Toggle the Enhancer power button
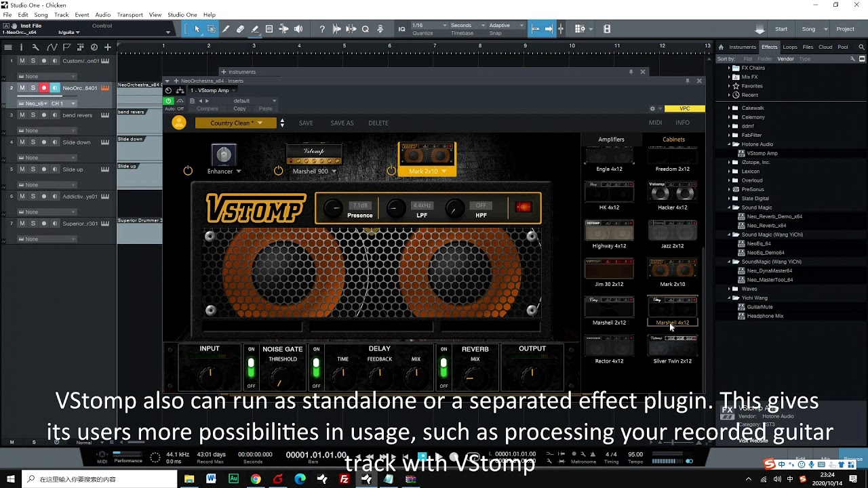Viewport: 868px width, 488px height. click(188, 171)
